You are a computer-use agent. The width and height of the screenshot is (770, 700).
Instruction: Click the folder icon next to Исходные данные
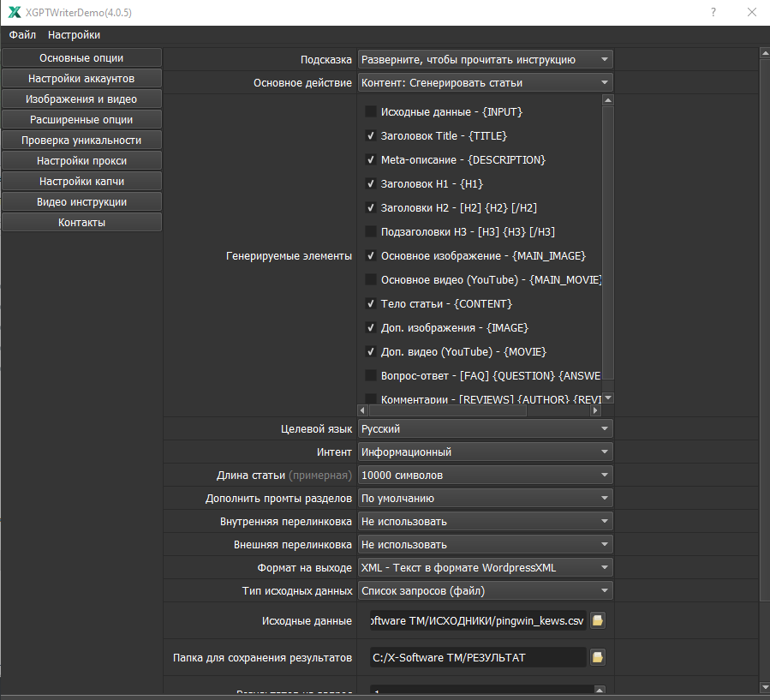pos(597,620)
